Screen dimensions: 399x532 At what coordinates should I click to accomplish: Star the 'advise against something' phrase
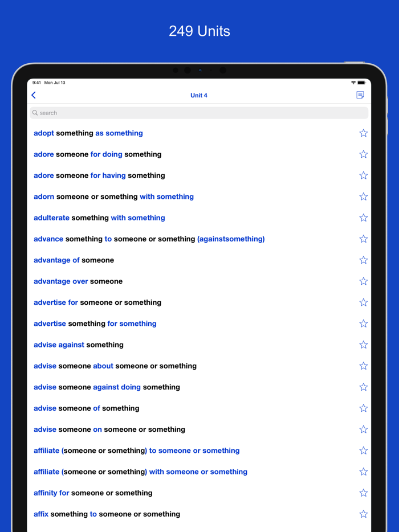pyautogui.click(x=363, y=345)
